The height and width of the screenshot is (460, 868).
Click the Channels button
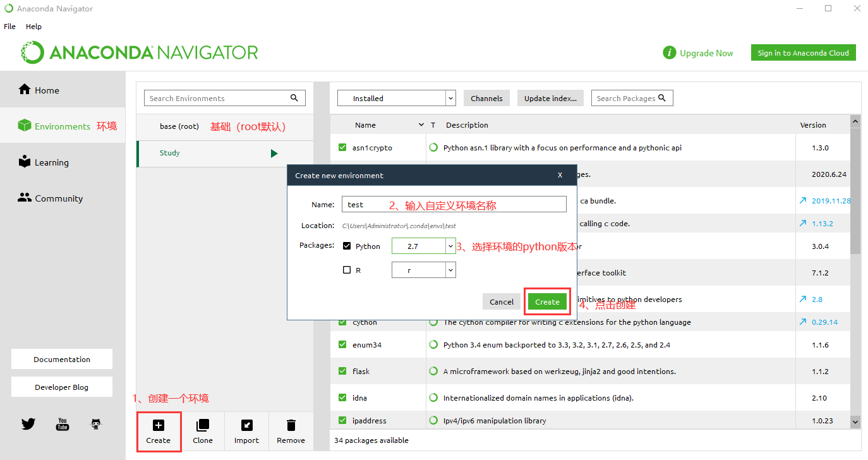[x=486, y=98]
